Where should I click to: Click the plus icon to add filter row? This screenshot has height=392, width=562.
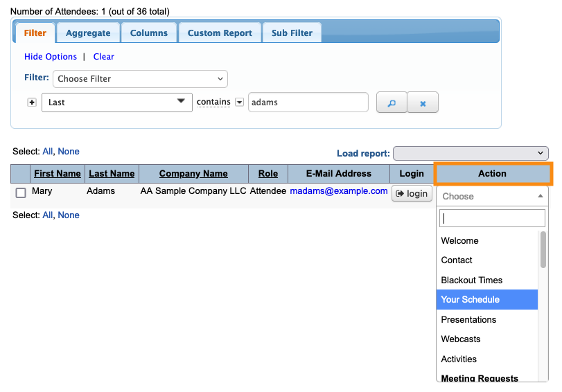coord(31,102)
